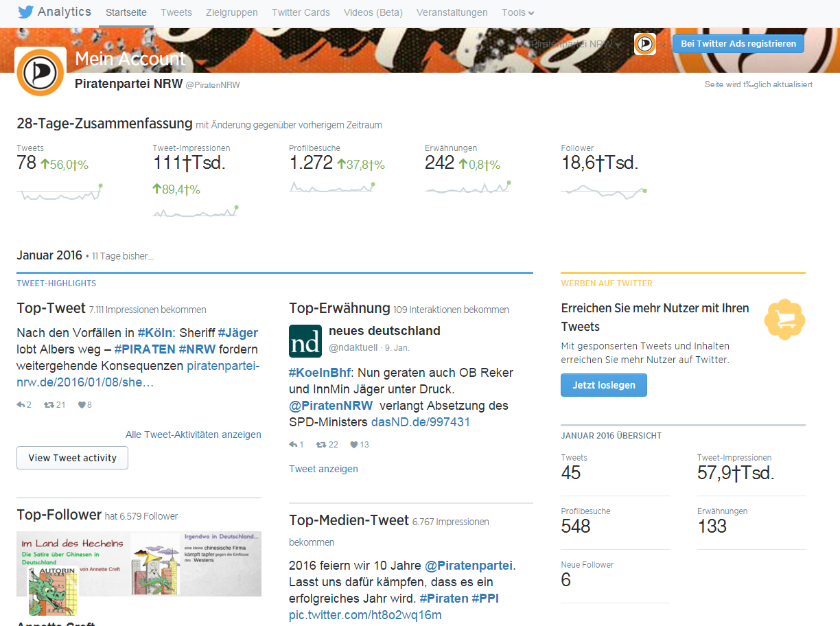Click the Top-Erwähnung heading
This screenshot has width=840, height=626.
pos(340,308)
